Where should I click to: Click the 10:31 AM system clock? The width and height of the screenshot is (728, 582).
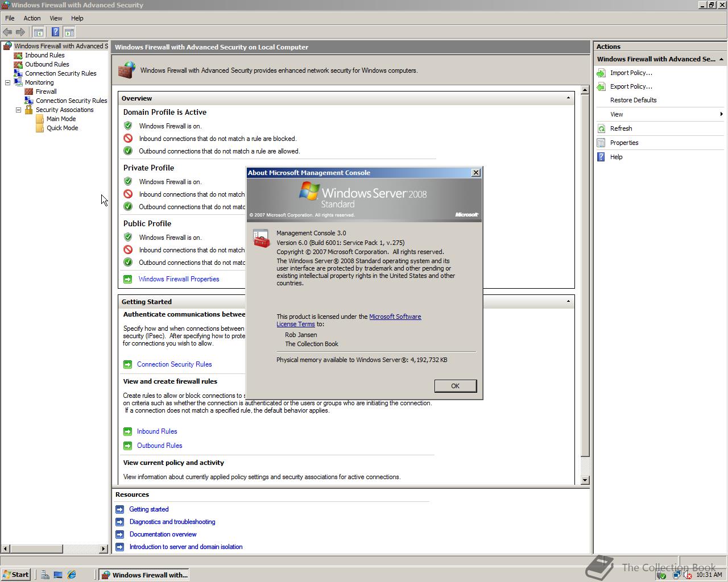click(x=709, y=575)
